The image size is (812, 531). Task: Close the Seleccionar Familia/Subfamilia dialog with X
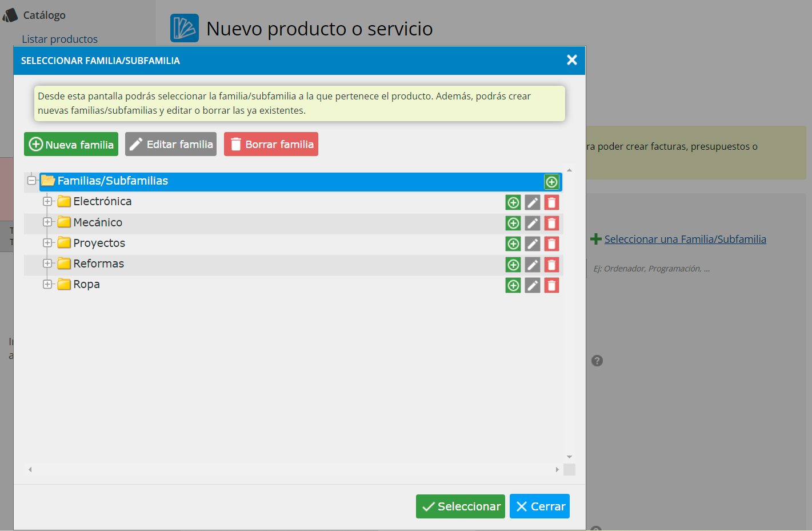(571, 60)
